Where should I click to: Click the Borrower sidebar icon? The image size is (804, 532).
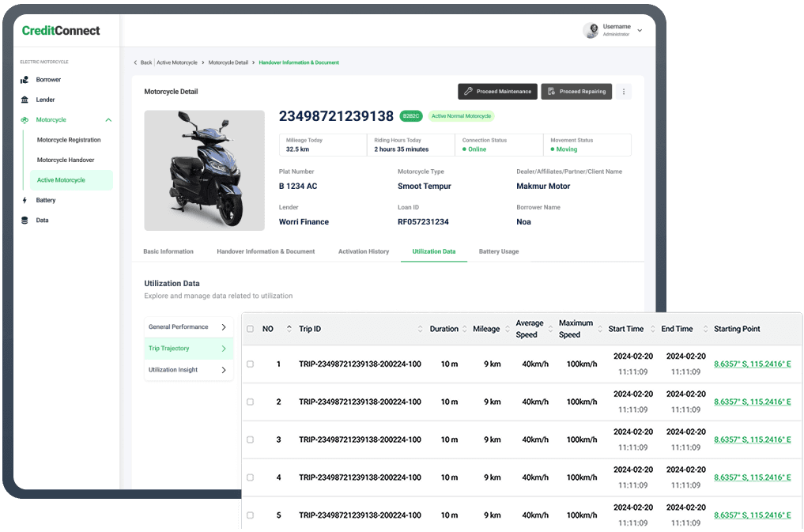pos(25,80)
